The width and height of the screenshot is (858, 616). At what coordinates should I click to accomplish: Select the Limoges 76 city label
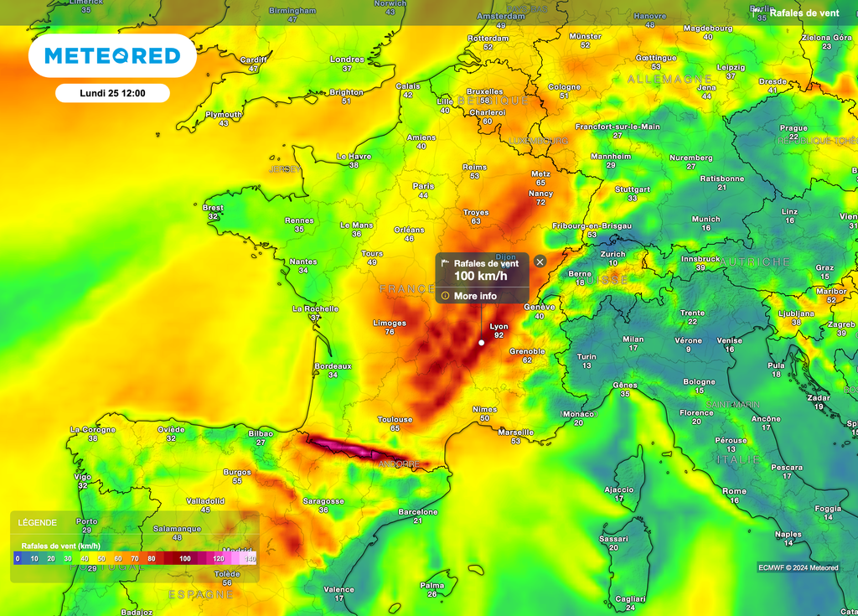[x=389, y=328]
